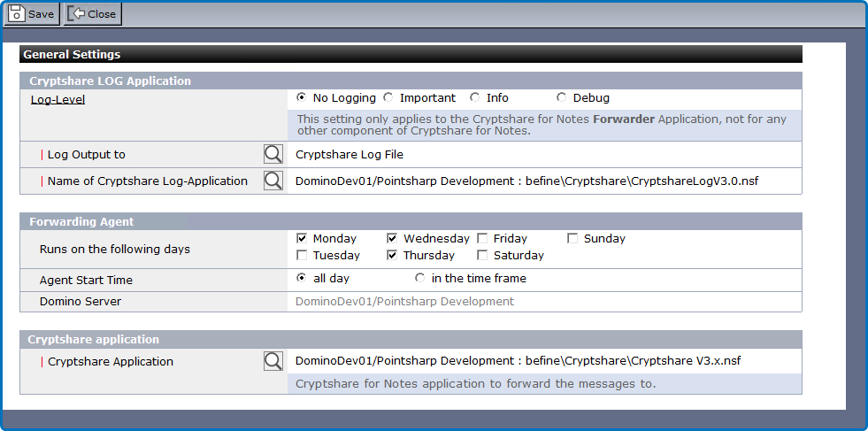Switch log level to Debug
The width and height of the screenshot is (868, 431).
point(562,98)
